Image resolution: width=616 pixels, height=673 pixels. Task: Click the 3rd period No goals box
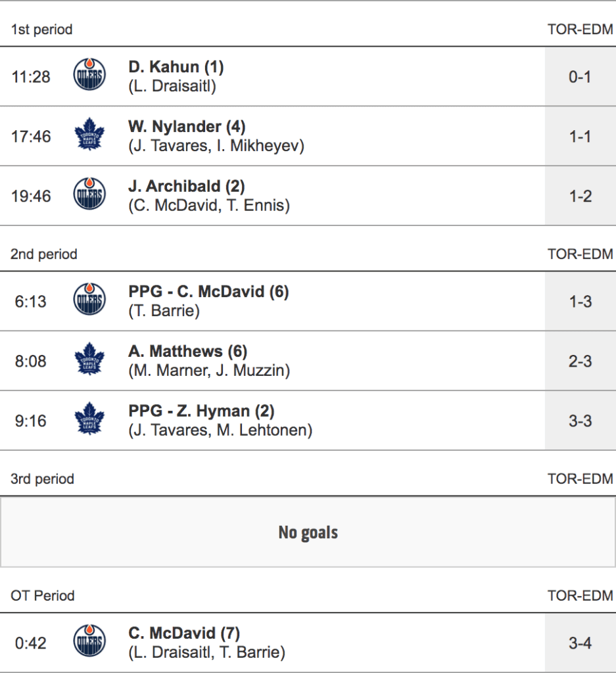pos(308,532)
